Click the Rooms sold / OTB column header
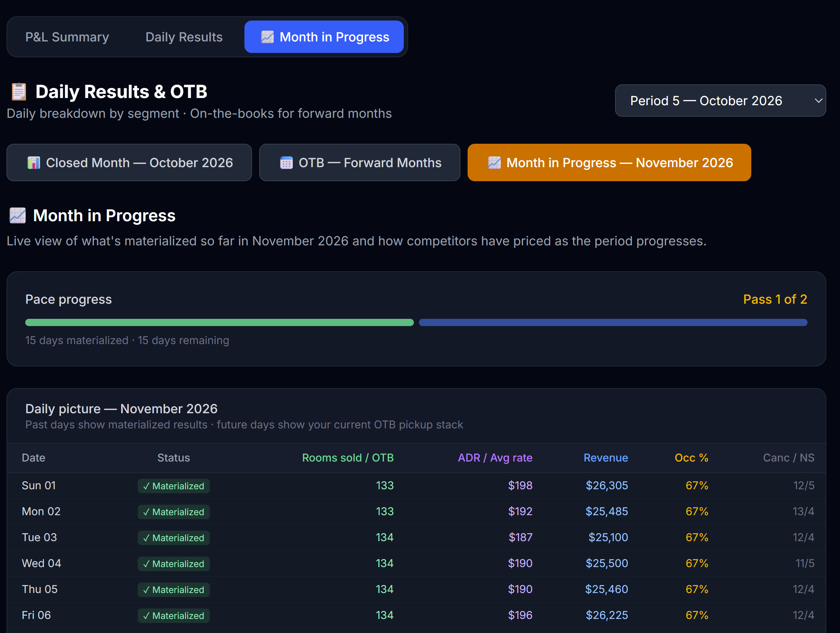The image size is (840, 633). (x=348, y=458)
